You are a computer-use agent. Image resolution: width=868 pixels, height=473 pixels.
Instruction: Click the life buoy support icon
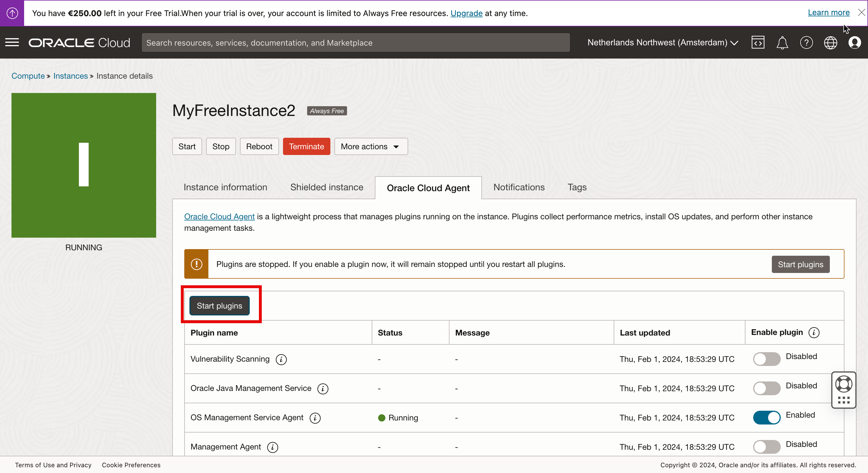843,384
